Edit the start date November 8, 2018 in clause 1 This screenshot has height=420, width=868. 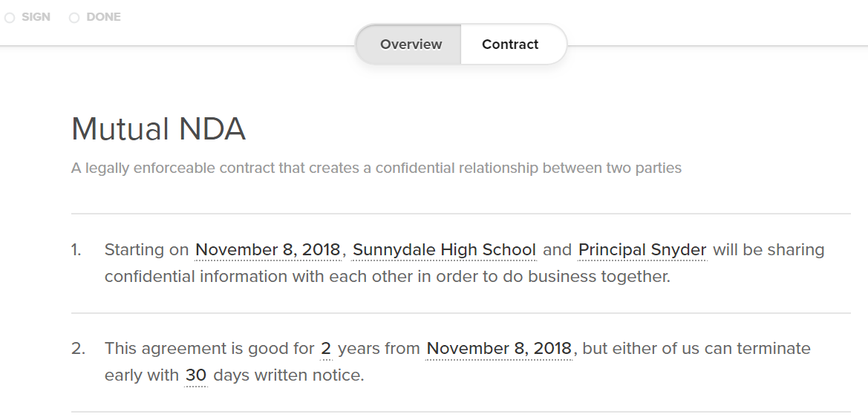268,249
